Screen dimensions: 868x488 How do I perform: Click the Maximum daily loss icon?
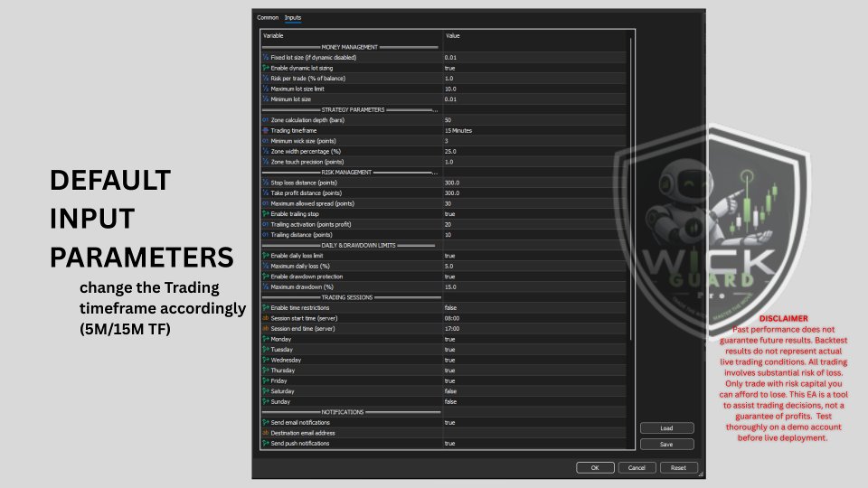tap(266, 266)
